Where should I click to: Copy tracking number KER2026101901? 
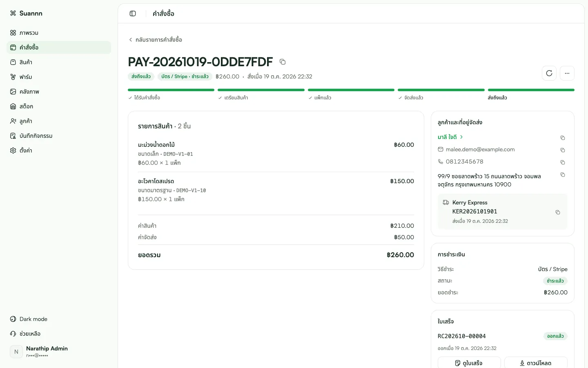click(x=558, y=212)
